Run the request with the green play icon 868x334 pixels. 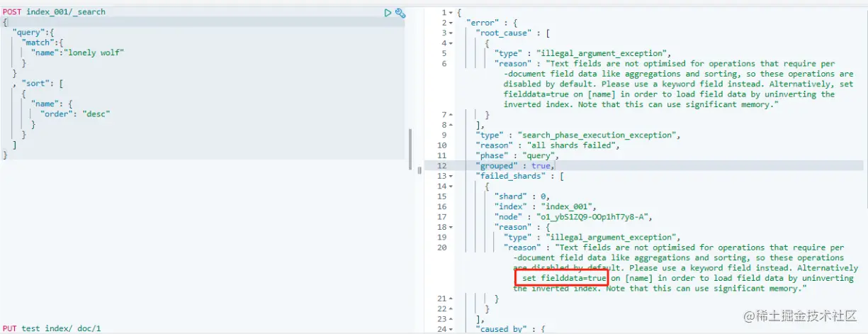(388, 13)
